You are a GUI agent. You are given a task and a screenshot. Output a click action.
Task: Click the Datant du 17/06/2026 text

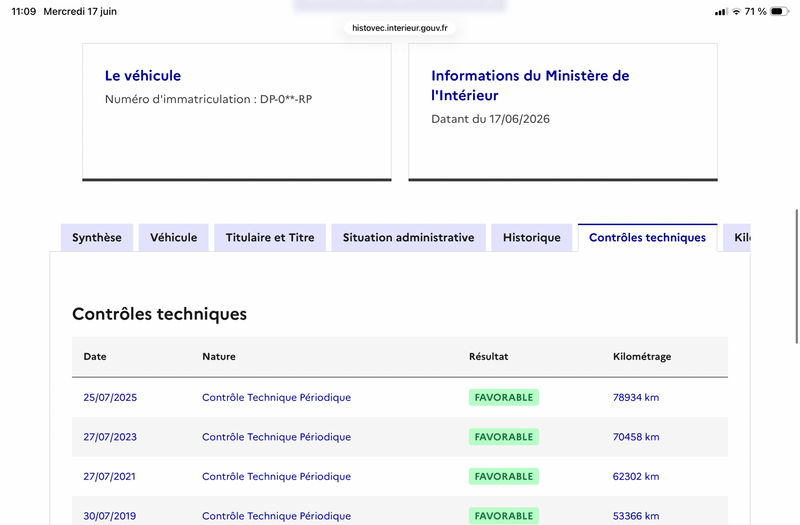490,119
